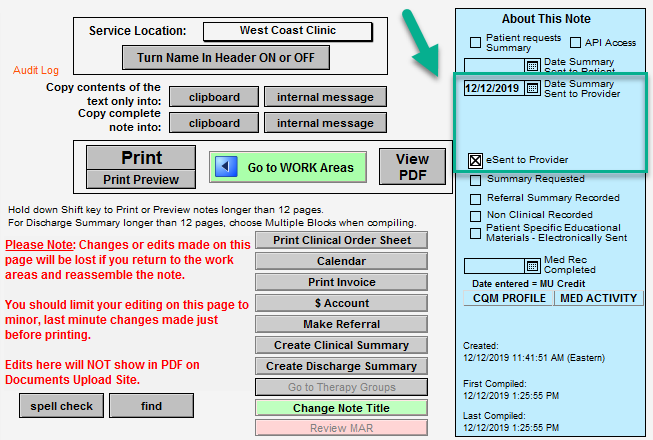Viewport: 653px width, 440px height.
Task: Check the Patient requests Summary box
Action: tap(476, 42)
